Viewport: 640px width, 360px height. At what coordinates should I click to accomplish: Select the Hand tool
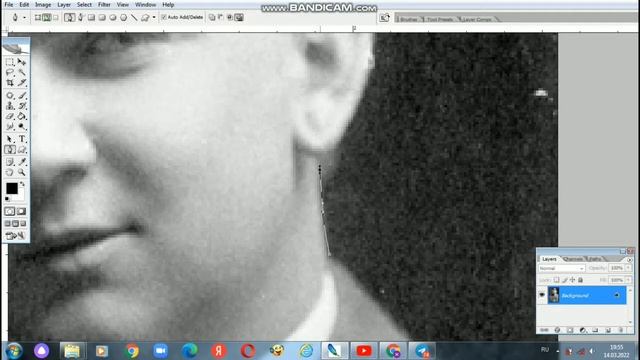click(10, 172)
